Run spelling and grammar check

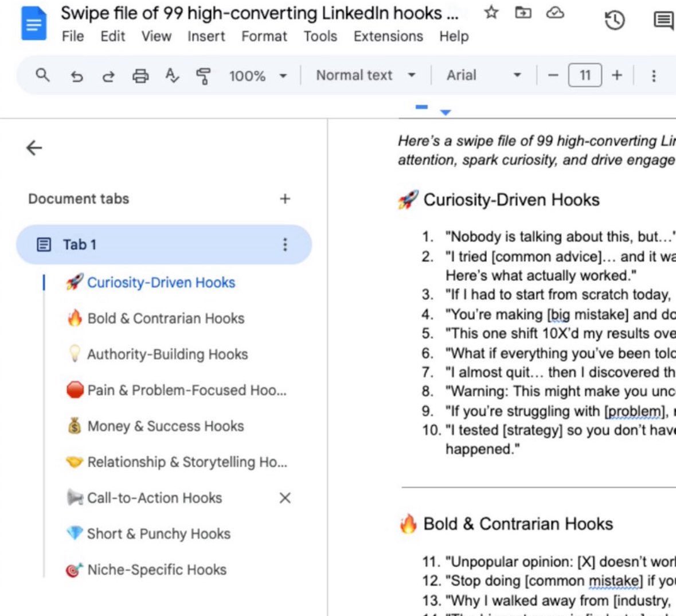(172, 76)
